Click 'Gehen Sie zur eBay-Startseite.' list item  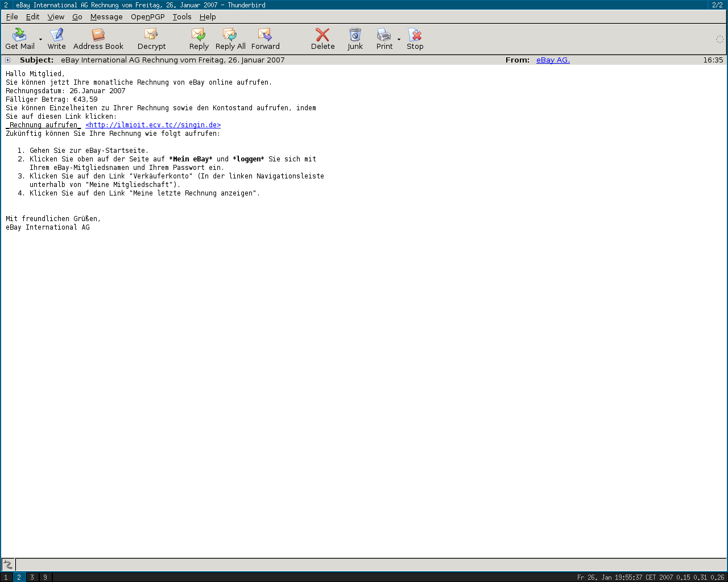click(89, 151)
